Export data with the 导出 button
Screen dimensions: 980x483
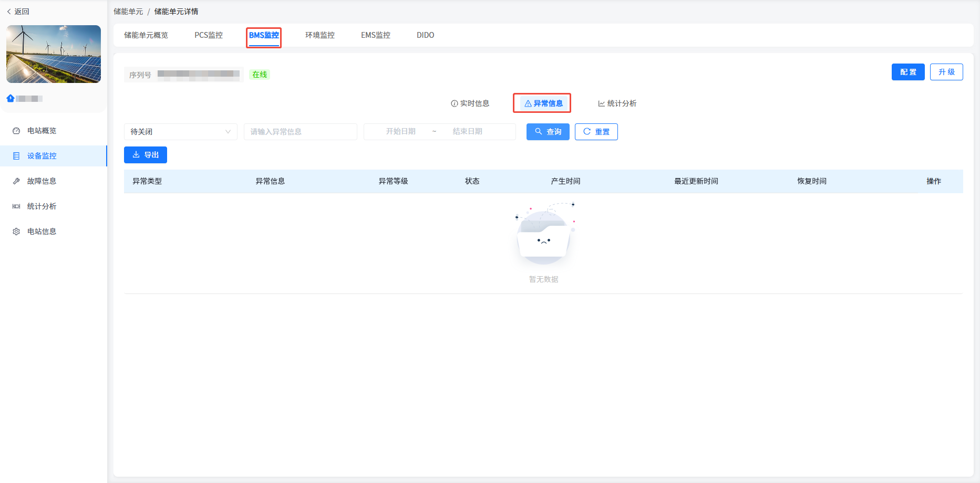(x=146, y=155)
